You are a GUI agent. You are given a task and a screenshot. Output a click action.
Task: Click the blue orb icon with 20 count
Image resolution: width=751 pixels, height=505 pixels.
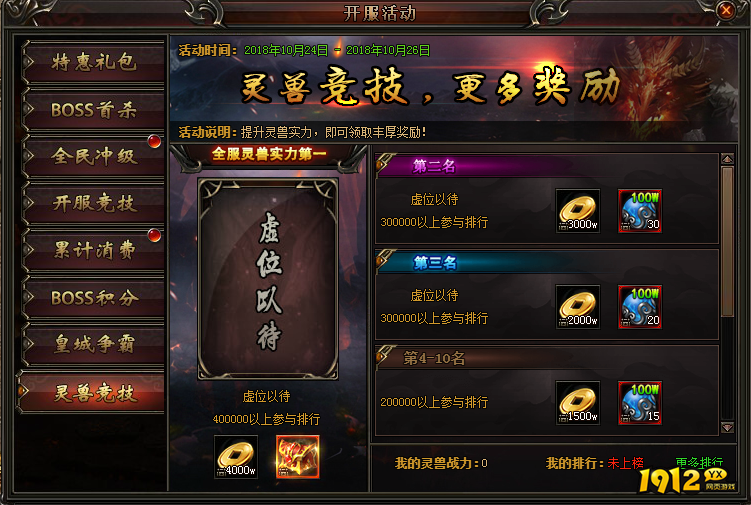[x=640, y=307]
